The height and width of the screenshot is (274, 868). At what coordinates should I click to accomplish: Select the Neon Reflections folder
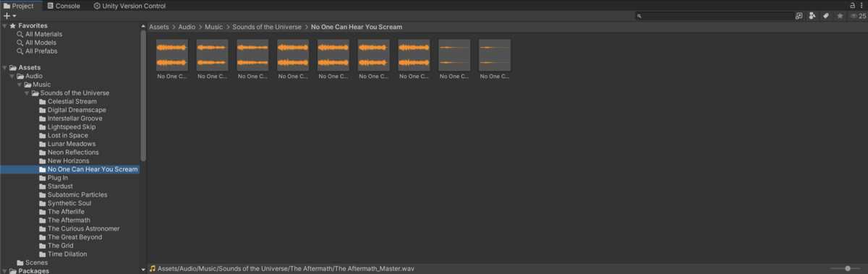tap(69, 153)
